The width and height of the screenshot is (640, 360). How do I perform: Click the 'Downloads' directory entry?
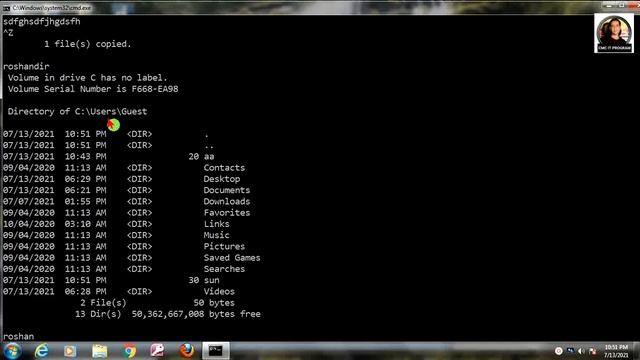pos(227,201)
